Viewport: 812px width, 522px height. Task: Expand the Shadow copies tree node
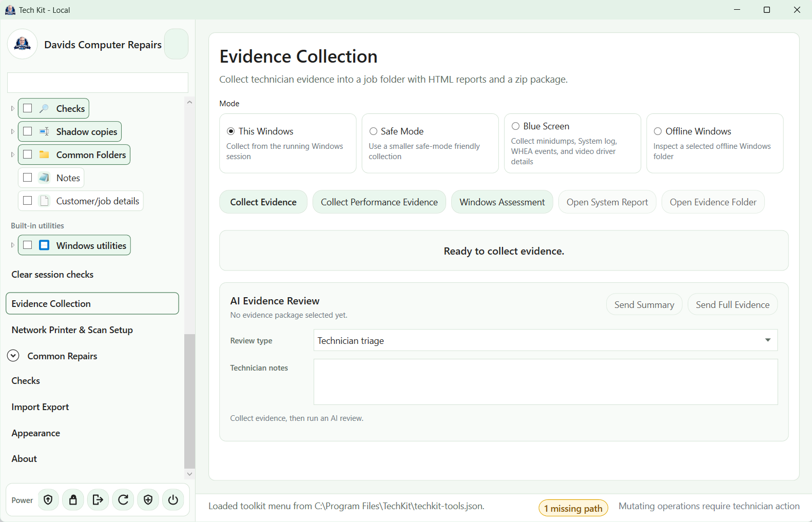[13, 131]
